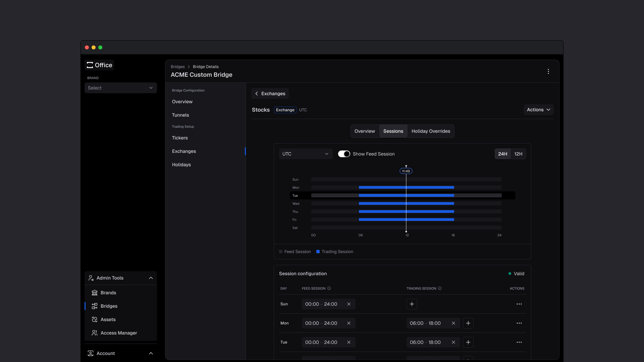This screenshot has width=644, height=362.
Task: Collapse the Admin Tools section chevron
Action: pos(151,278)
